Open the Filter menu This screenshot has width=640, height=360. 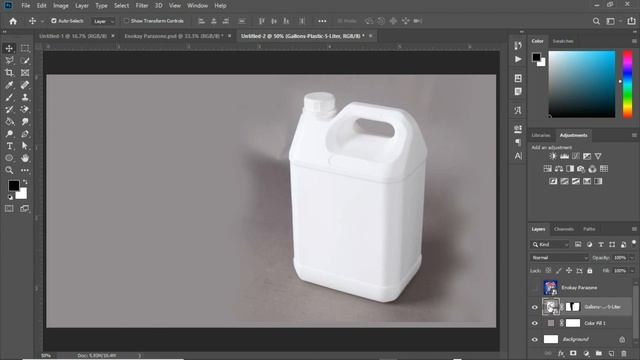click(x=142, y=6)
